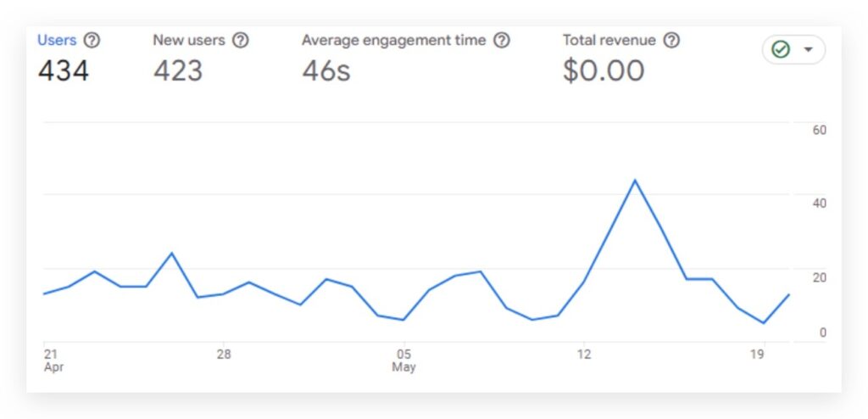Click the 21 Apr date label
Image resolution: width=868 pixels, height=419 pixels.
click(53, 360)
